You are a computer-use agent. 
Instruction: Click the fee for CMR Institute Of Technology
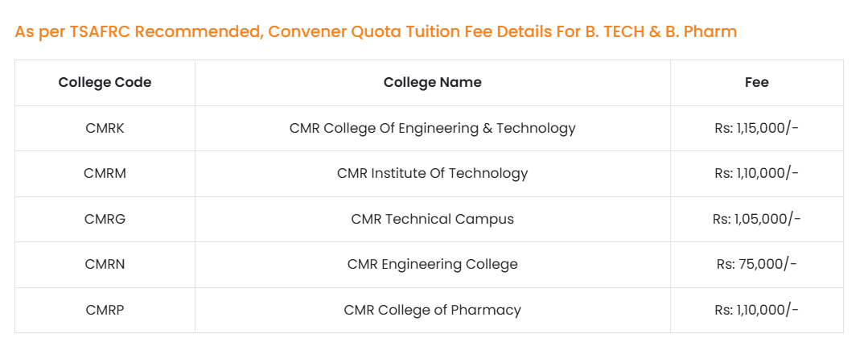click(x=756, y=173)
